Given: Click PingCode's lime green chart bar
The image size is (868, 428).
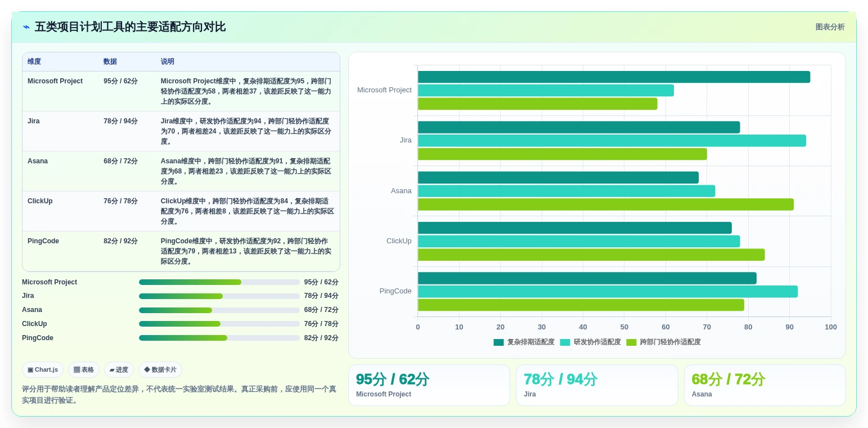Looking at the screenshot, I should tap(581, 305).
